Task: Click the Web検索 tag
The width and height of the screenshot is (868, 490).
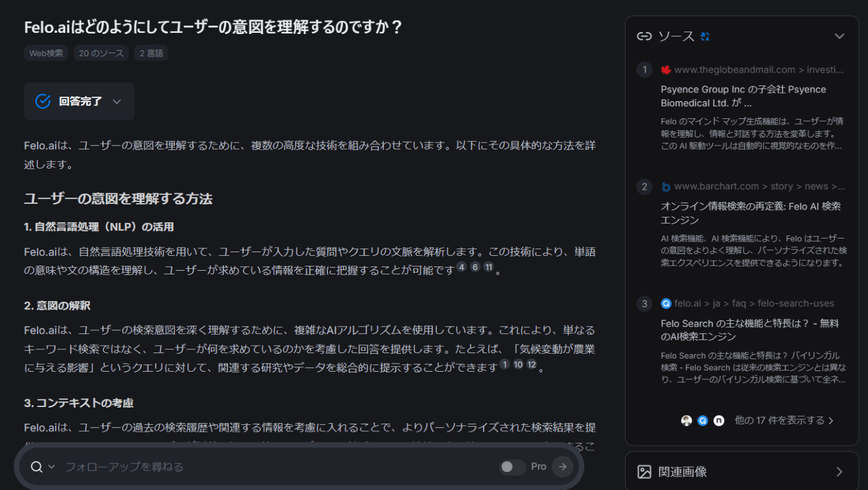Action: point(46,53)
